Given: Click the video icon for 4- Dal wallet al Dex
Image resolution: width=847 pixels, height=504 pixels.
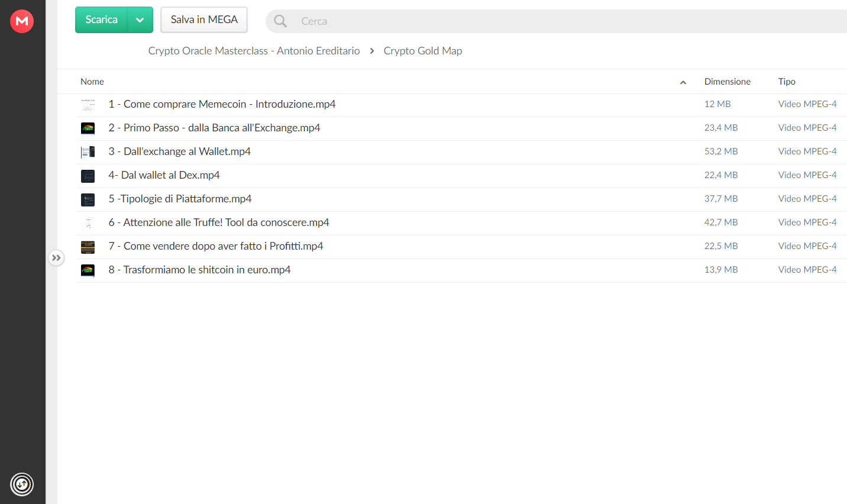Looking at the screenshot, I should [88, 176].
